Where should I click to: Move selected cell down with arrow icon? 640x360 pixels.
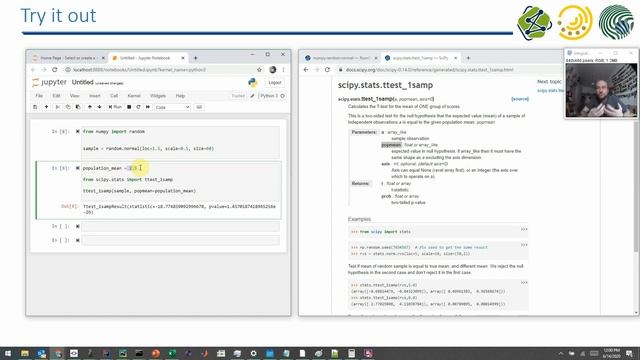[100, 107]
